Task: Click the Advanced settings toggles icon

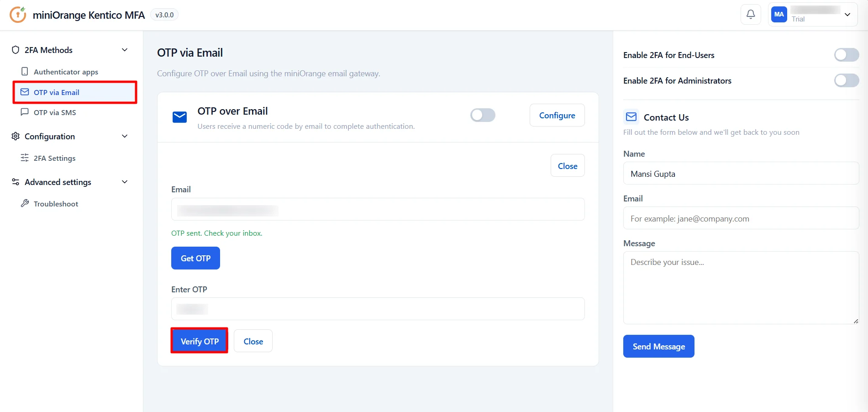Action: [x=16, y=182]
